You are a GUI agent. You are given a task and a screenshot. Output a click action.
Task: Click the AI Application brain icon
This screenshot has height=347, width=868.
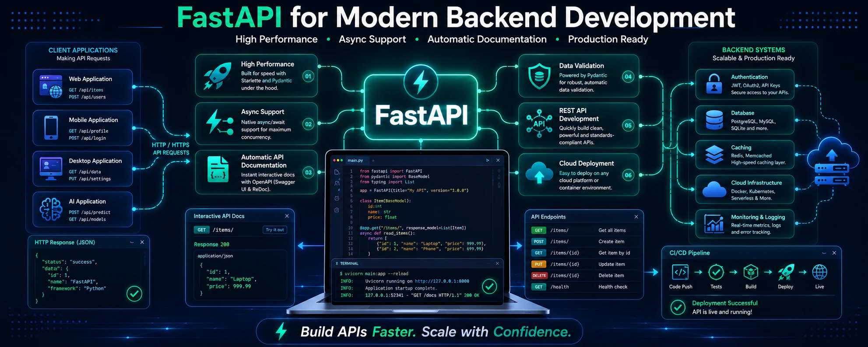point(51,209)
